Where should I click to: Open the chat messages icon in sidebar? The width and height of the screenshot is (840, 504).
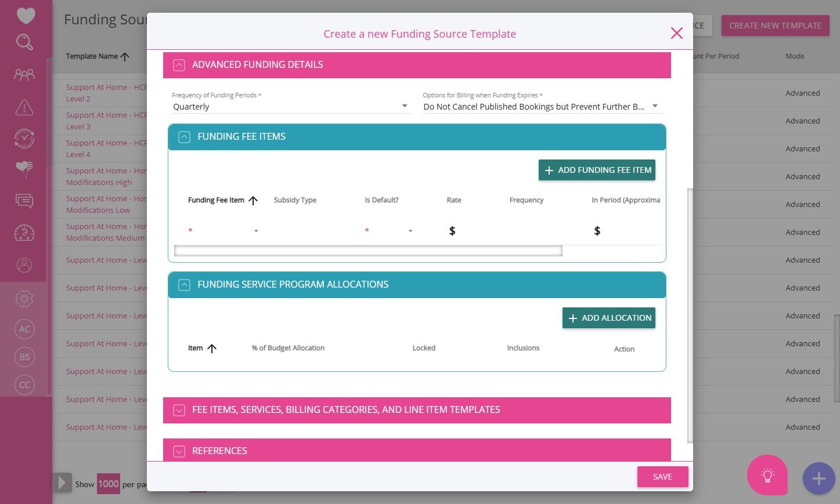pos(24,201)
